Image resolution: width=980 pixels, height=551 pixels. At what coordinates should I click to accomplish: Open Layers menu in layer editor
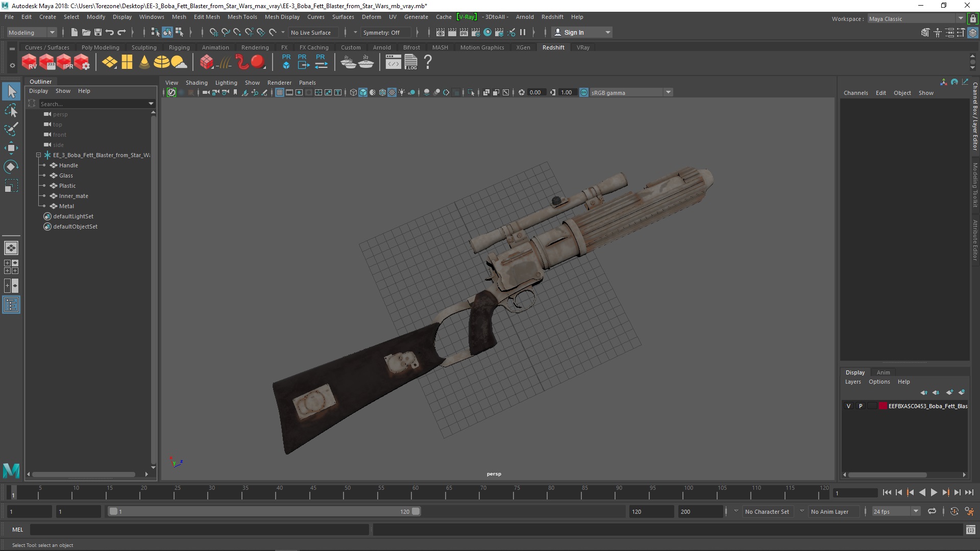tap(852, 382)
